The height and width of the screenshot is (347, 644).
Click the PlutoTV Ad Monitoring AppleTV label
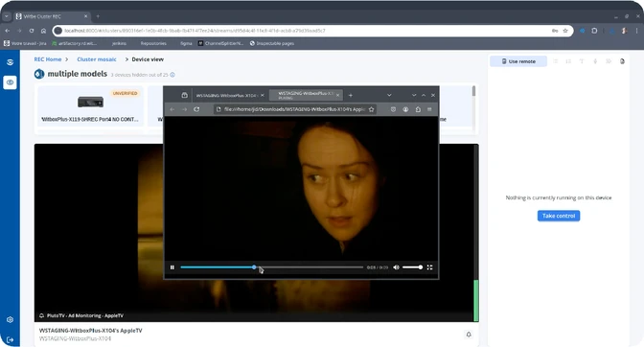85,315
